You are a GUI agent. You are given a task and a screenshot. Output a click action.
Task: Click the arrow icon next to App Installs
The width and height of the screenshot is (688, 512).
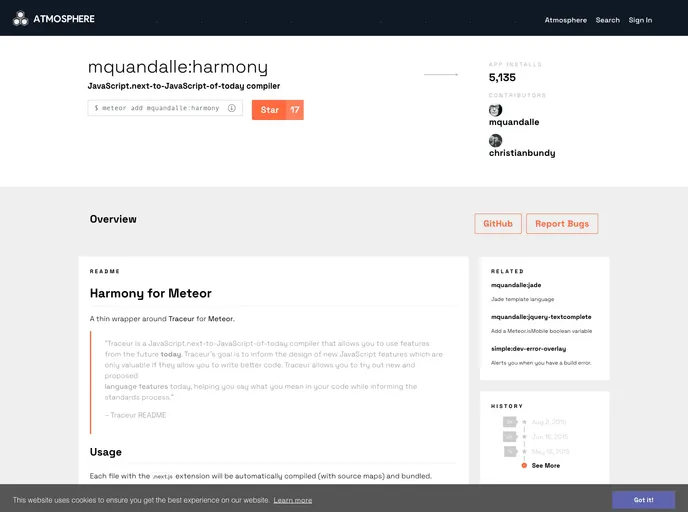click(x=441, y=75)
